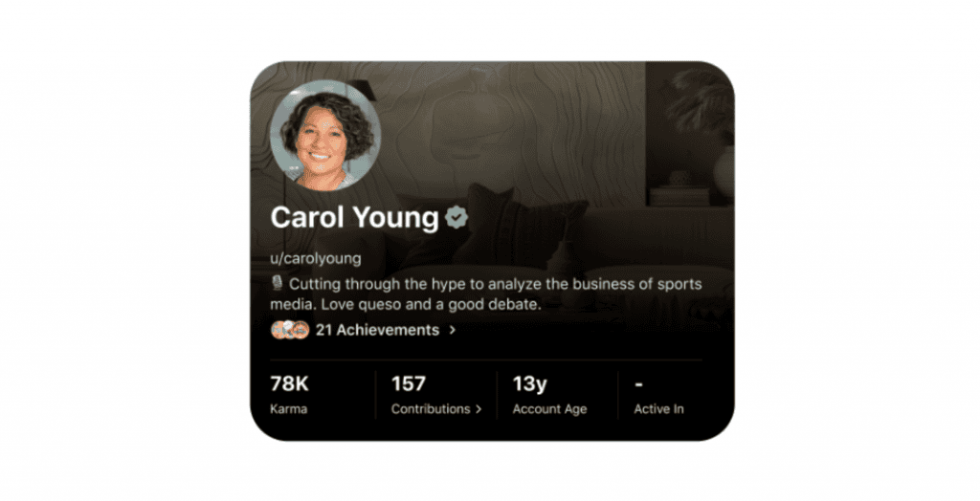Open the Contributions label link

point(431,409)
